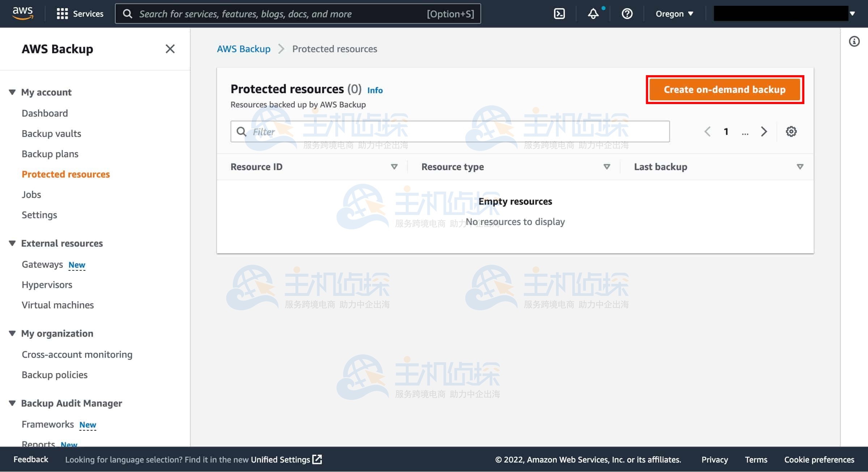This screenshot has width=868, height=472.
Task: Open Settings in the sidebar
Action: [39, 215]
